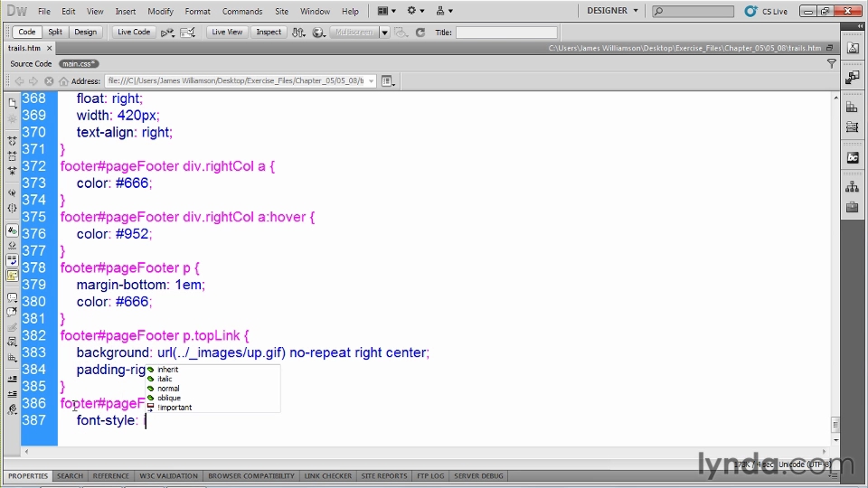The image size is (868, 488).
Task: Open the Extend Dreamweaver gear menu
Action: [415, 11]
